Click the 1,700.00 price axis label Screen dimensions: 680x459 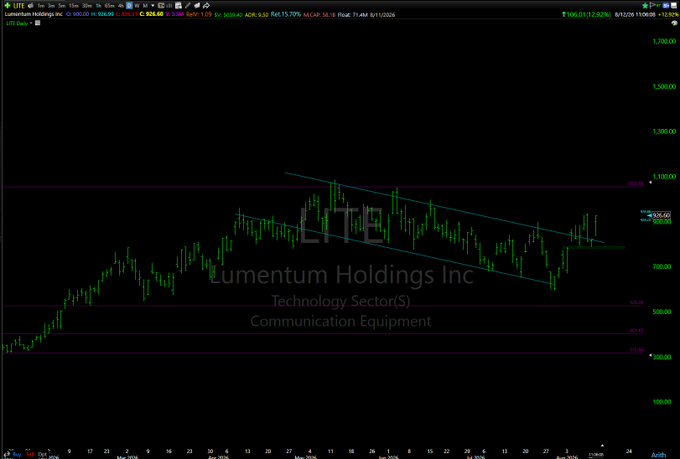[x=664, y=41]
